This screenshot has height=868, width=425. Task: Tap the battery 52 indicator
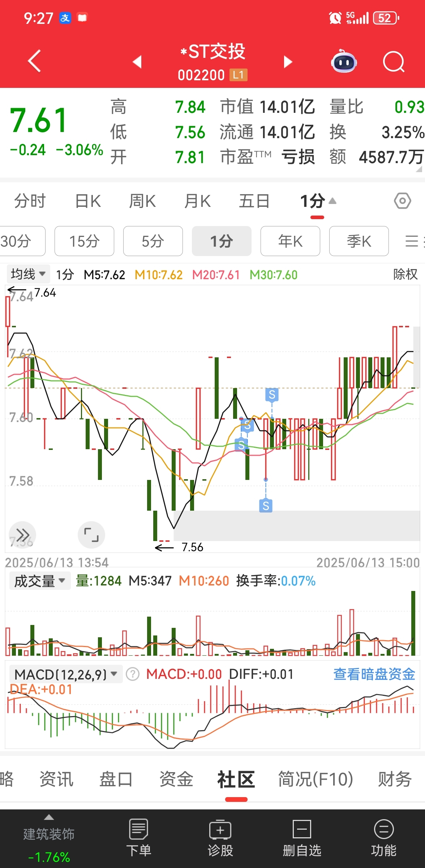pyautogui.click(x=386, y=18)
